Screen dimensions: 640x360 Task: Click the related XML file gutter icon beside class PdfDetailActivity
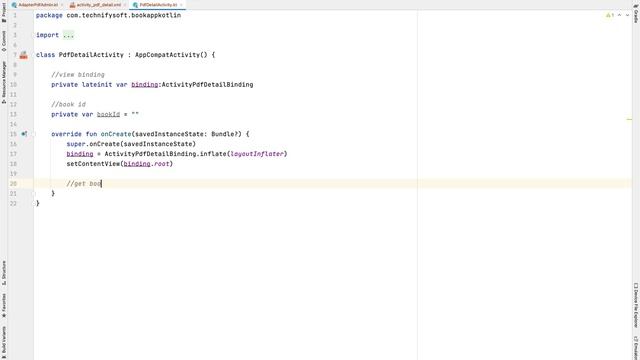(x=24, y=55)
